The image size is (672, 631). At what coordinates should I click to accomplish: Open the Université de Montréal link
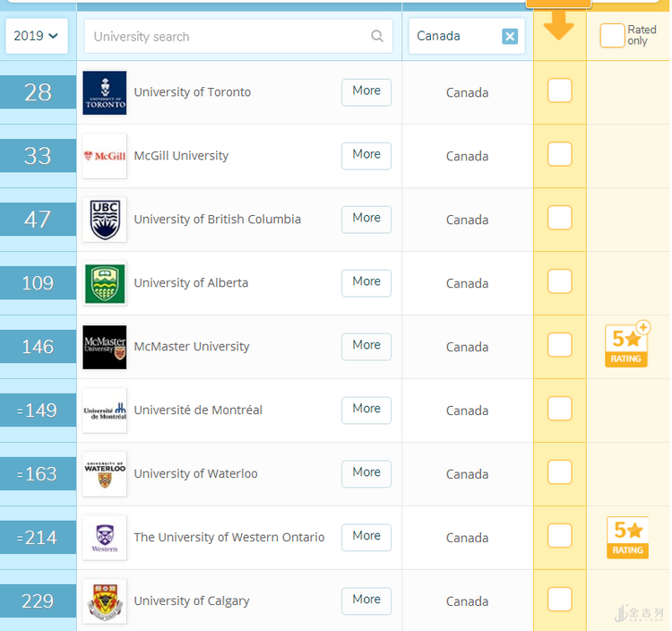(198, 411)
